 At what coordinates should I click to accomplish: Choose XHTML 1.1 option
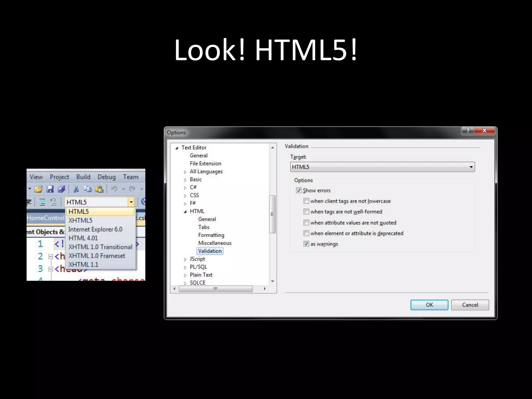coord(101,264)
